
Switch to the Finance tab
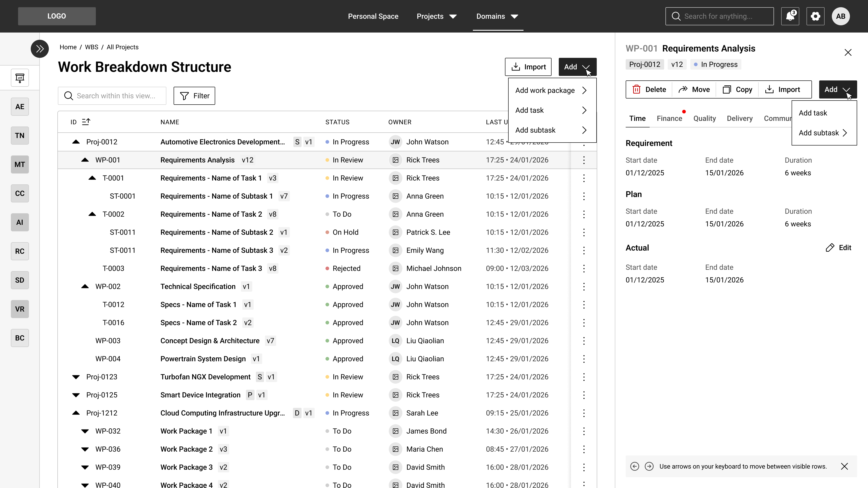click(670, 119)
